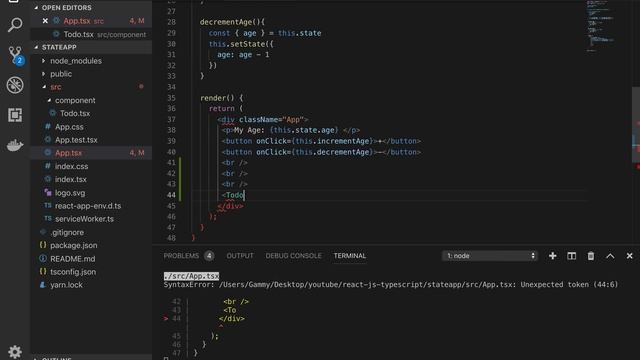
Task: Open logo.svg file
Action: 70,193
